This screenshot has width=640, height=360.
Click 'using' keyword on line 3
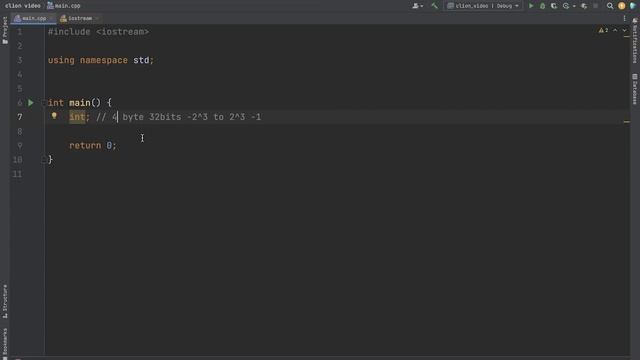pyautogui.click(x=61, y=60)
